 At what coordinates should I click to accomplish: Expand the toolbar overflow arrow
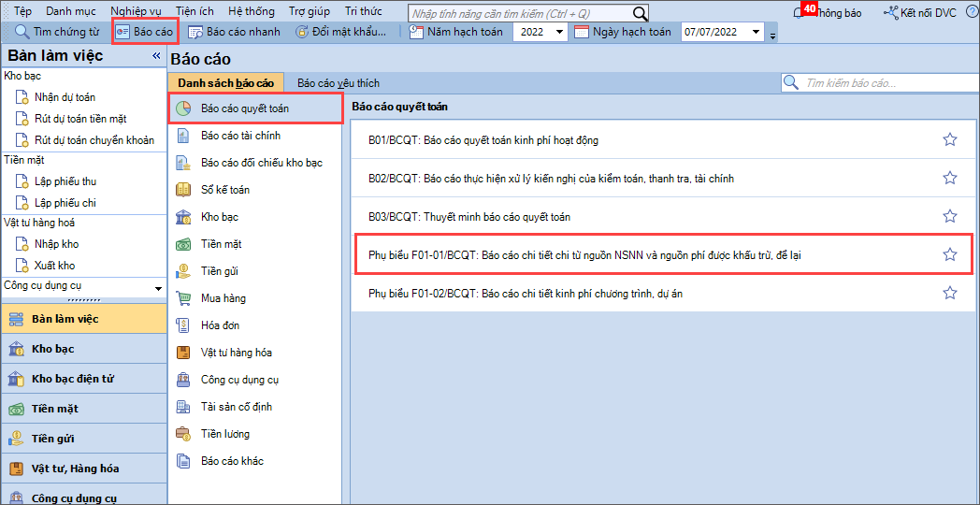tap(773, 36)
